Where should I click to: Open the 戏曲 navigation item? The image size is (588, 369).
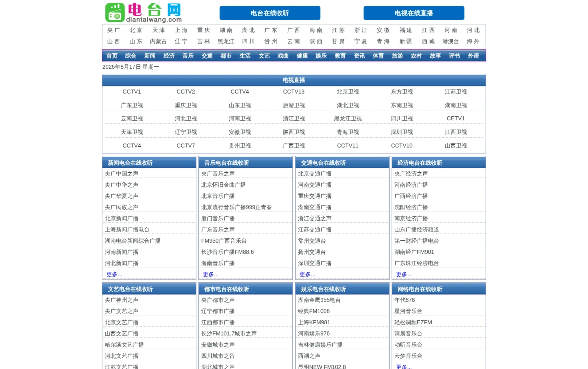(x=283, y=56)
